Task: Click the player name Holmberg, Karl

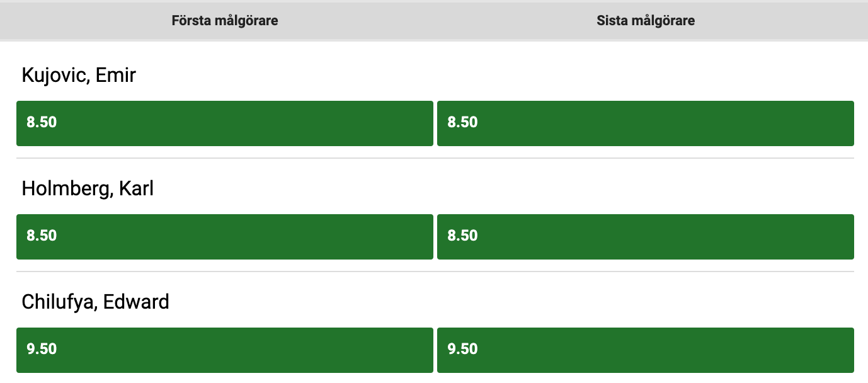Action: click(x=88, y=189)
